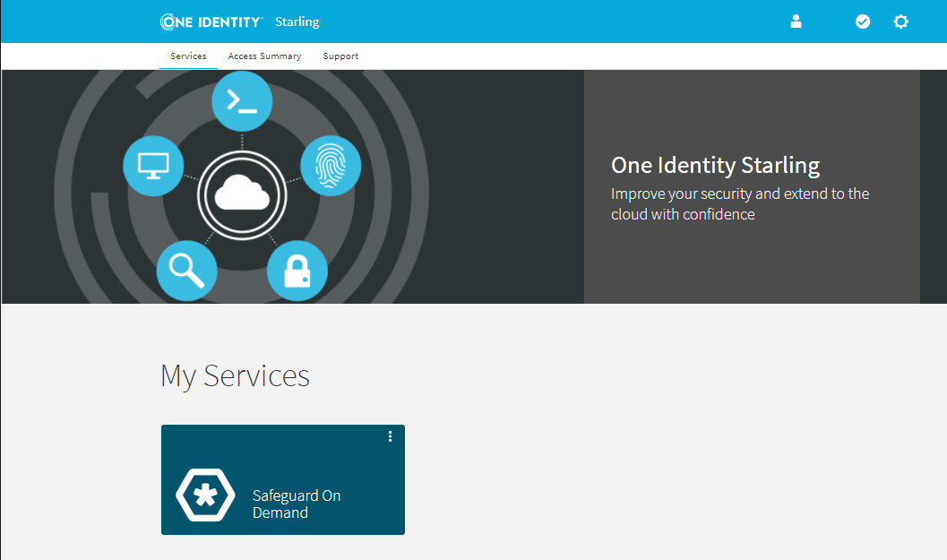Click the monitor icon in banner
The image size is (947, 560).
(x=153, y=166)
